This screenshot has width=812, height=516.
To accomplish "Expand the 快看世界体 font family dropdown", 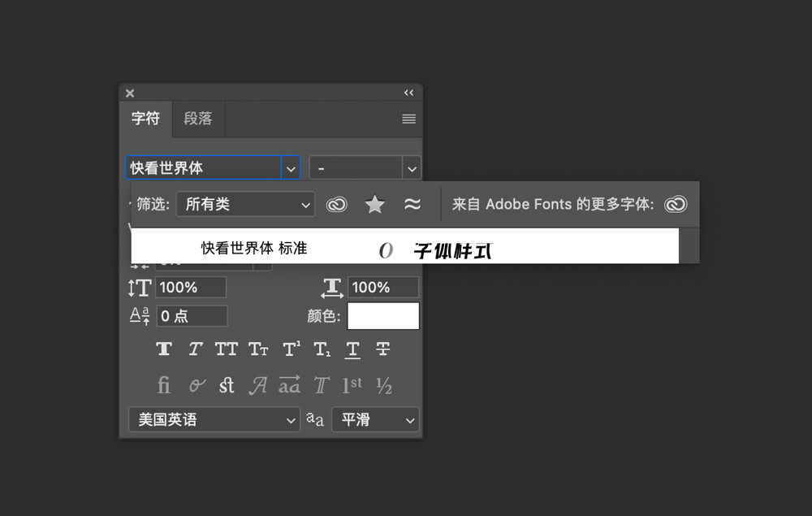I will [x=291, y=168].
